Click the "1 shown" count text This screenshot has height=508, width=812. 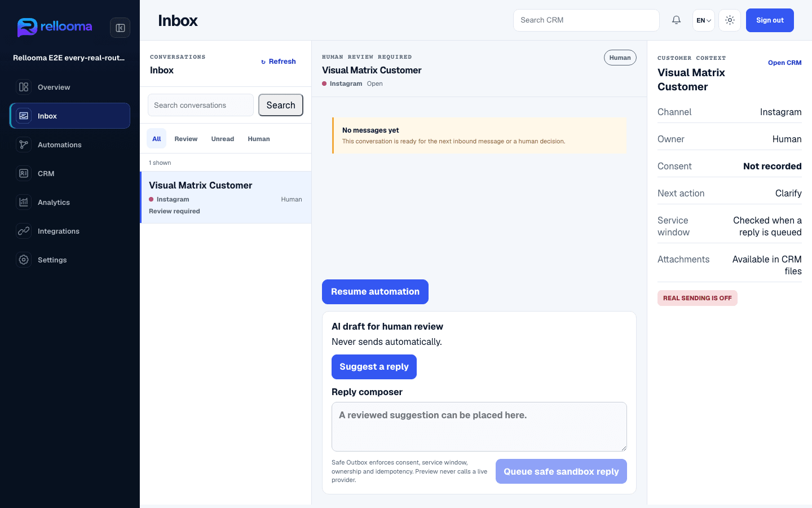click(x=160, y=163)
